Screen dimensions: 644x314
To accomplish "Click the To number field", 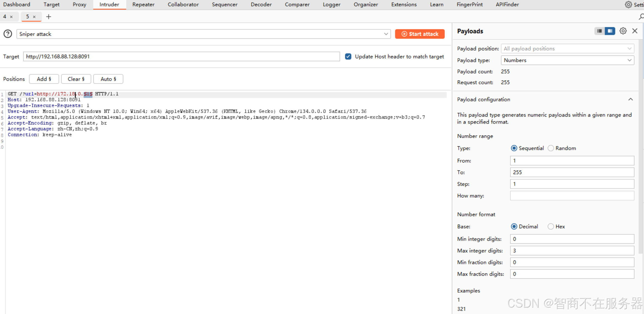I will pyautogui.click(x=572, y=172).
